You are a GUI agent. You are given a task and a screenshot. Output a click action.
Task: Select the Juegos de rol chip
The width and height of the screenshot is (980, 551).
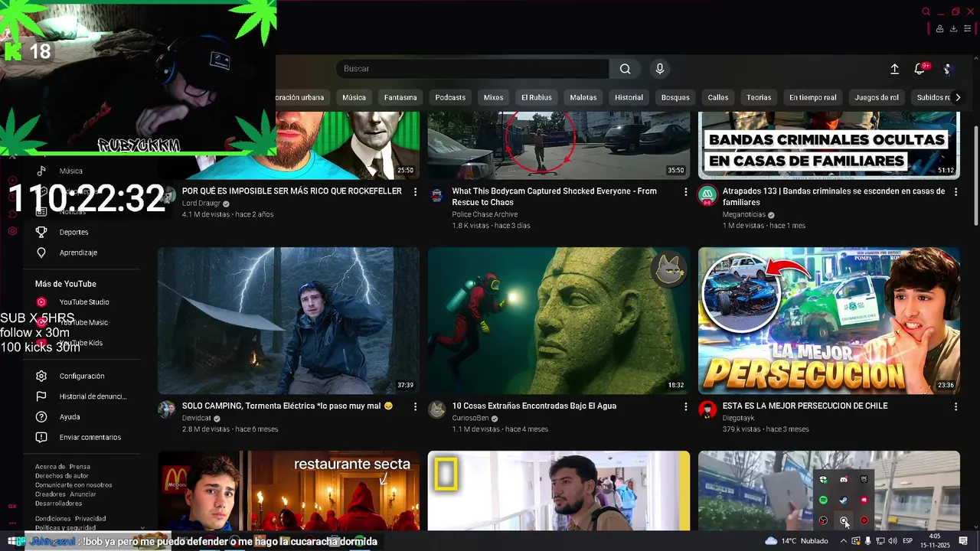877,97
